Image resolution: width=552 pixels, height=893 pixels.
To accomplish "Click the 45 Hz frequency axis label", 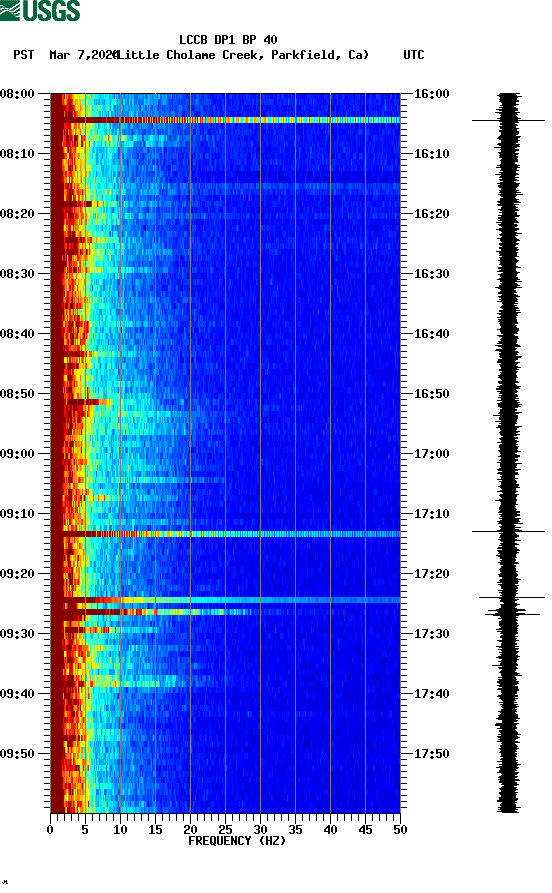I will (365, 830).
